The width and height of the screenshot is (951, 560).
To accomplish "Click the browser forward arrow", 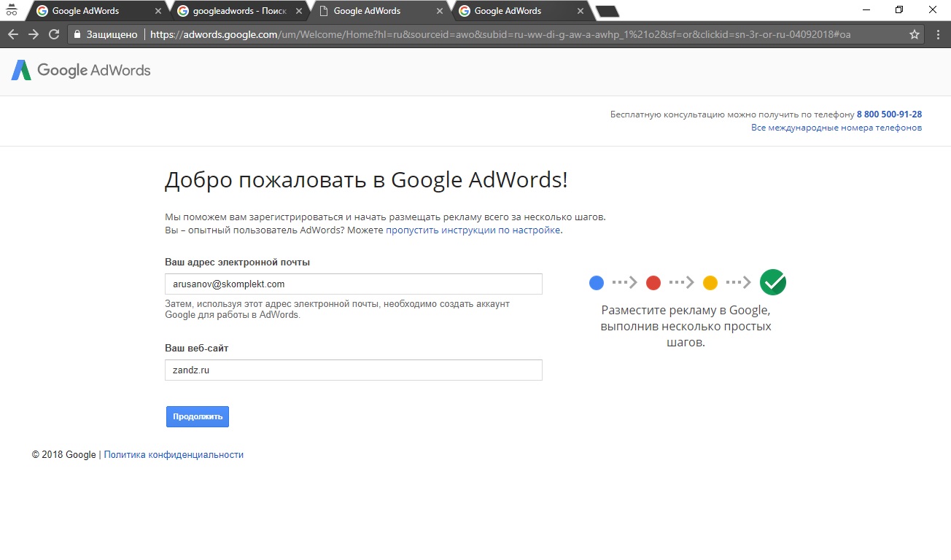I will tap(34, 34).
